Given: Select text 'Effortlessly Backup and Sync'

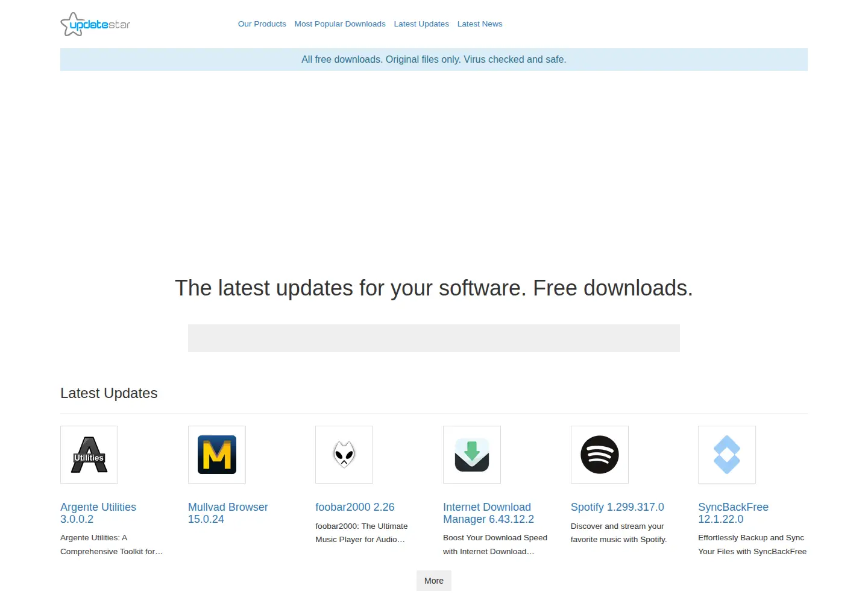Looking at the screenshot, I should [x=751, y=538].
